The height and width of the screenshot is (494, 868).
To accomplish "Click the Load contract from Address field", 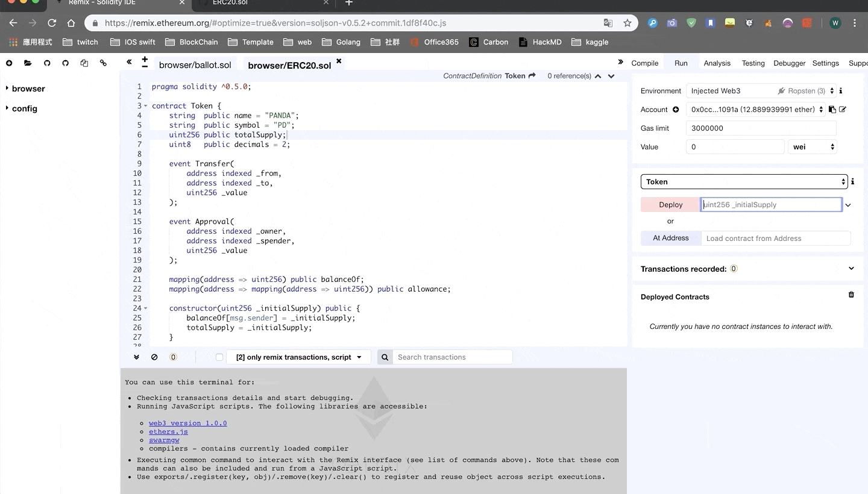I will pos(776,238).
